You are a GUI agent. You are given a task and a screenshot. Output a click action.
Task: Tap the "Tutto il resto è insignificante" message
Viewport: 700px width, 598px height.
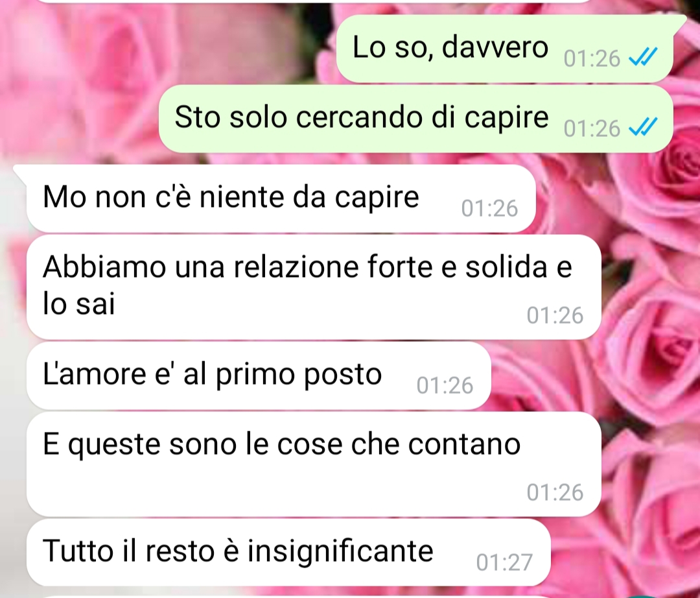[x=288, y=553]
